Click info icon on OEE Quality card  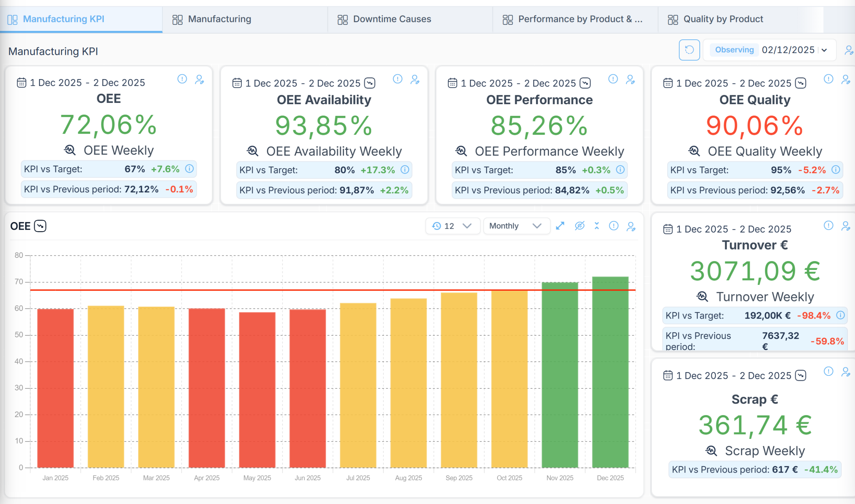pos(828,79)
